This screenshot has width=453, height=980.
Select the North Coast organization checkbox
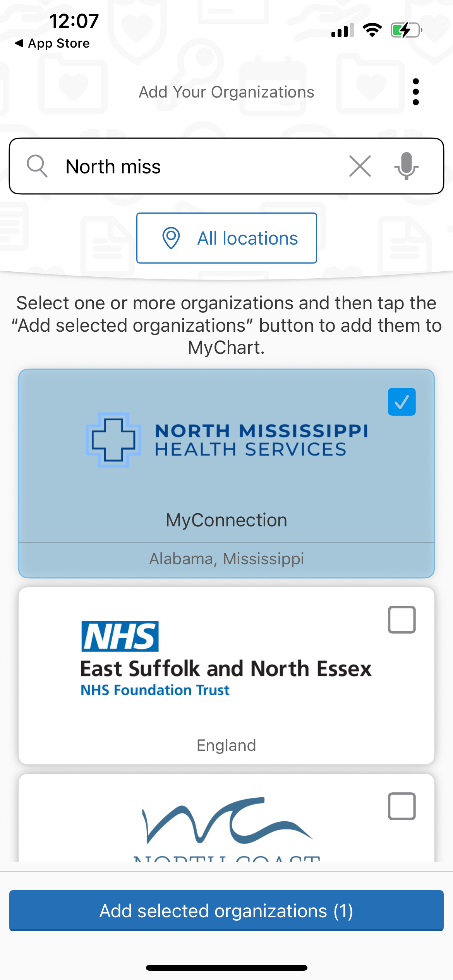402,806
